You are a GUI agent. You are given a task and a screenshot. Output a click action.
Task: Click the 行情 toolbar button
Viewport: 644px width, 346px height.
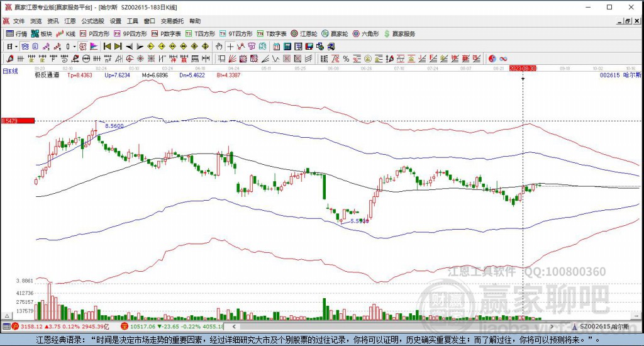(16, 34)
